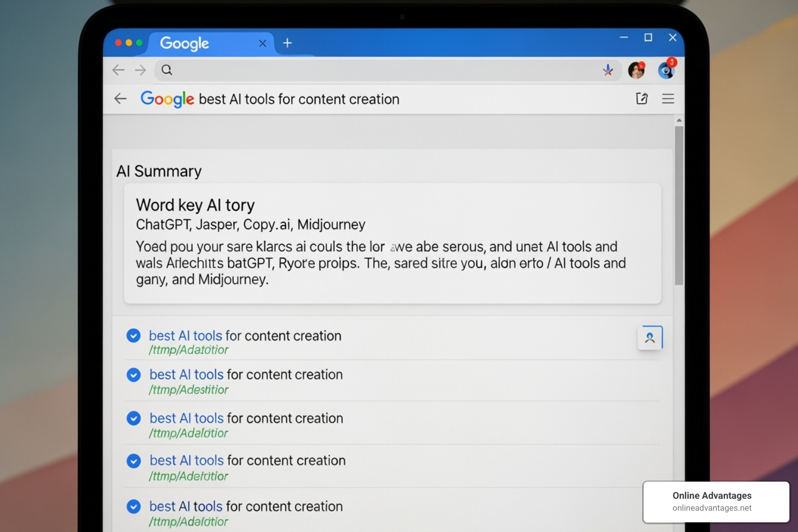Click the person icon button beside results
Viewport: 798px width, 532px height.
[650, 338]
